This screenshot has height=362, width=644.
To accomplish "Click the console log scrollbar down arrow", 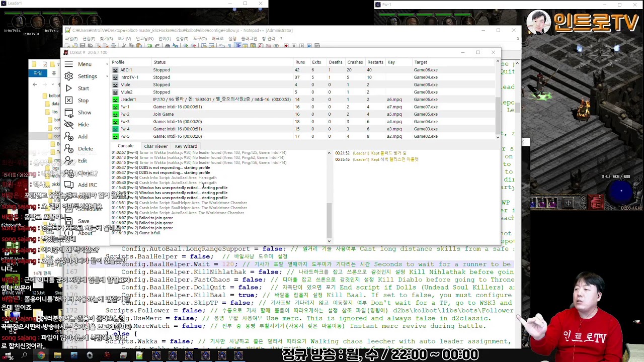I will pos(329,241).
